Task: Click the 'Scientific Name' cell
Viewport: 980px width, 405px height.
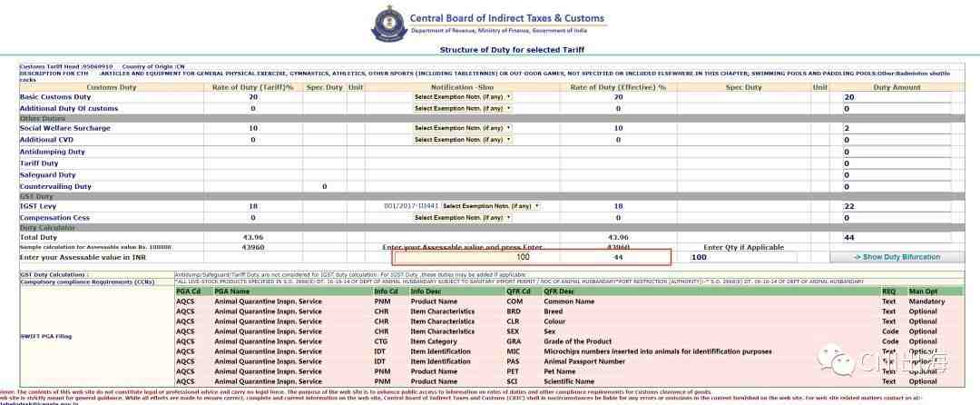Action: click(x=569, y=381)
